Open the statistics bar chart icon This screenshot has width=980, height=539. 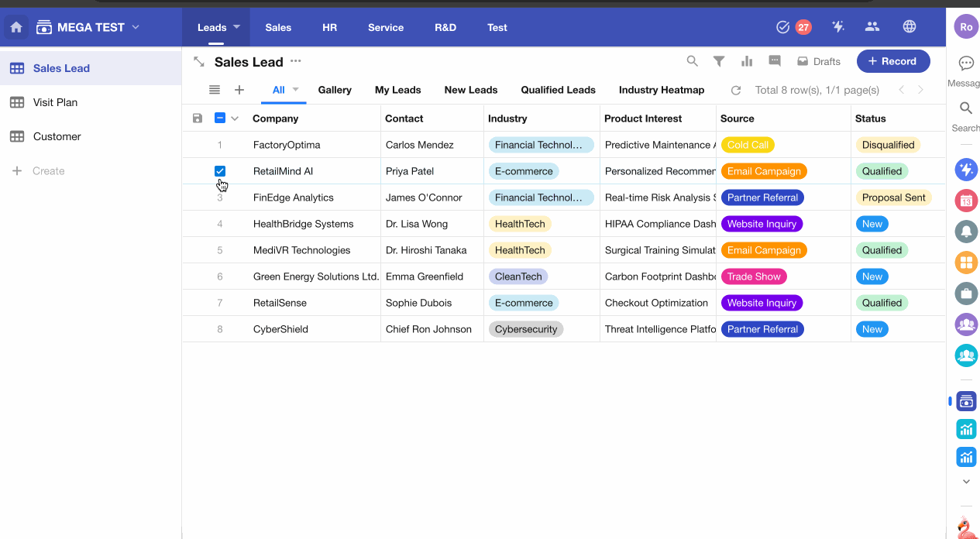point(747,61)
